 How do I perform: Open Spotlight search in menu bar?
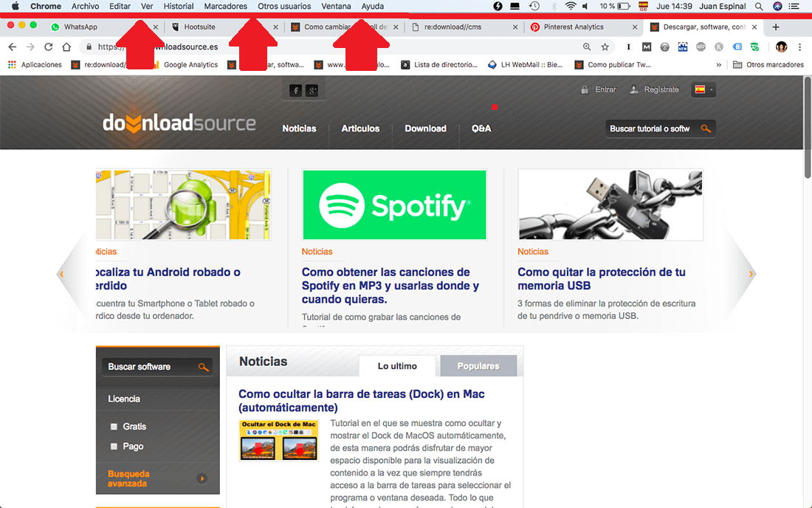(759, 6)
